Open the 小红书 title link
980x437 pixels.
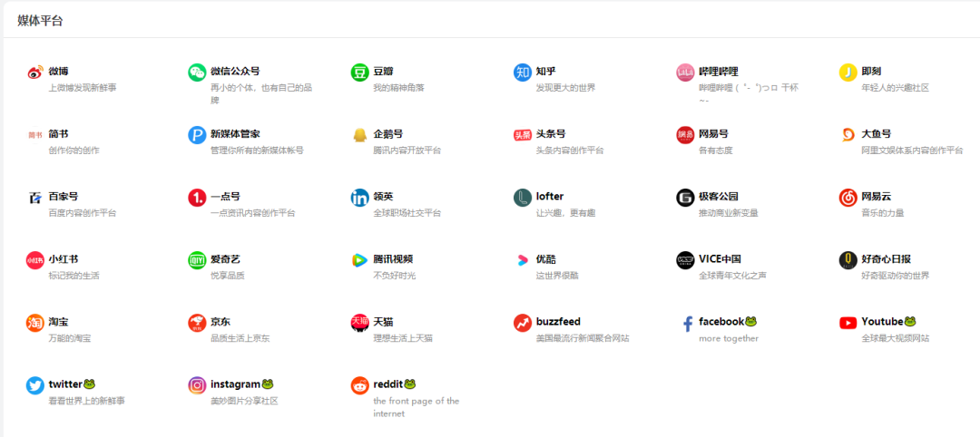point(64,259)
